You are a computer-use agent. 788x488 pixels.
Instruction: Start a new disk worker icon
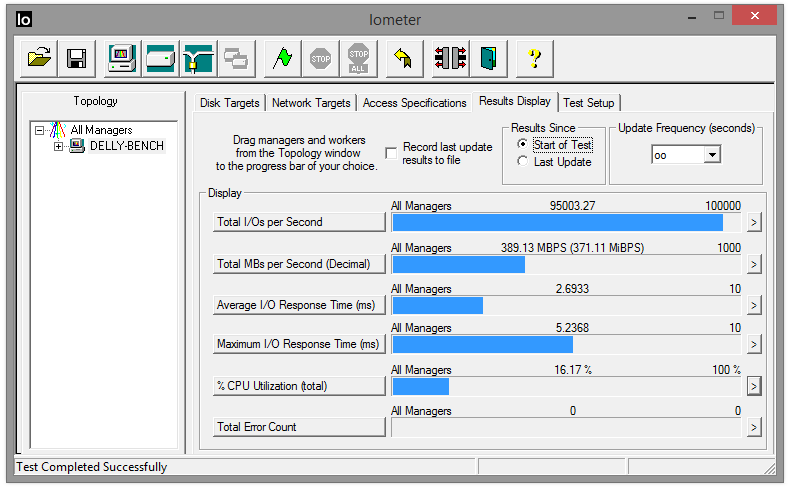[x=160, y=58]
